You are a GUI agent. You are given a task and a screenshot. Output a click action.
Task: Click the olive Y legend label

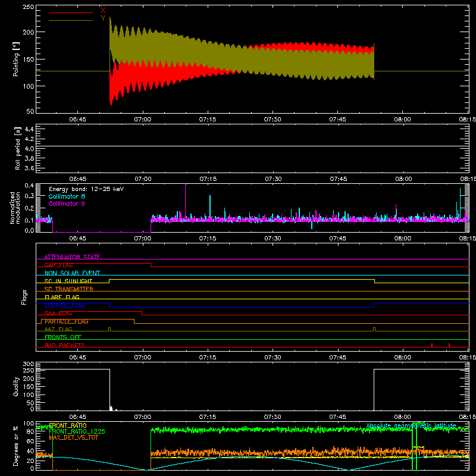pos(103,18)
